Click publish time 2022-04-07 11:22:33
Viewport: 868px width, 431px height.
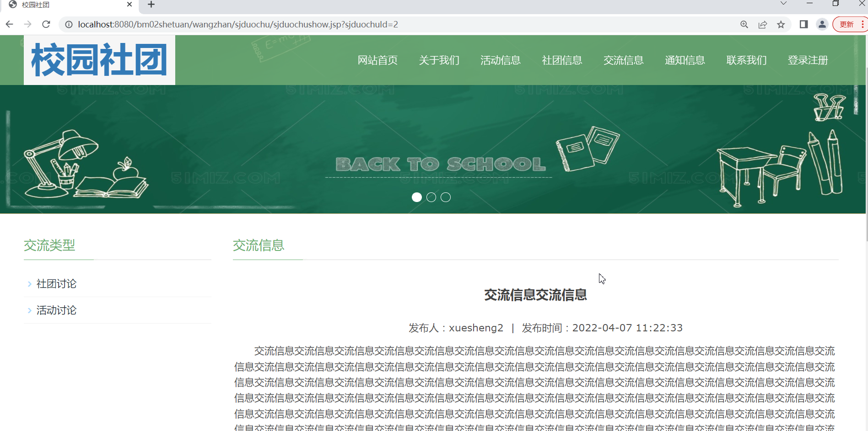[627, 328]
